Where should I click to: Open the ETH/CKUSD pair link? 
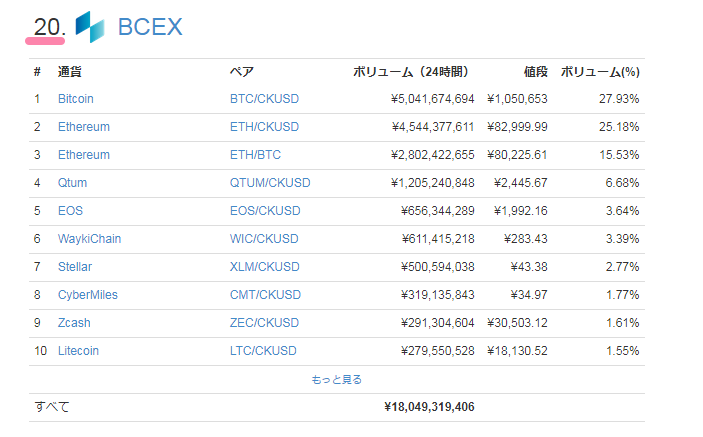pos(264,127)
